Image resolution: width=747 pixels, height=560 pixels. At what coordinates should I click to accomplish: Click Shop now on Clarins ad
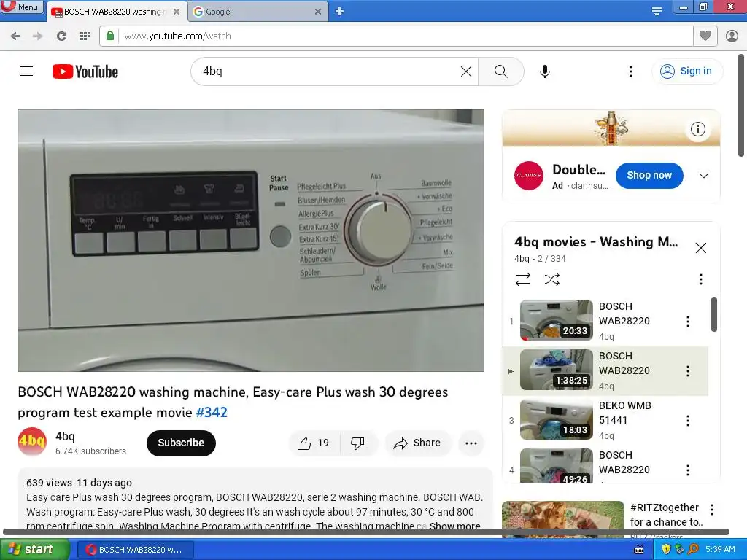pos(649,175)
